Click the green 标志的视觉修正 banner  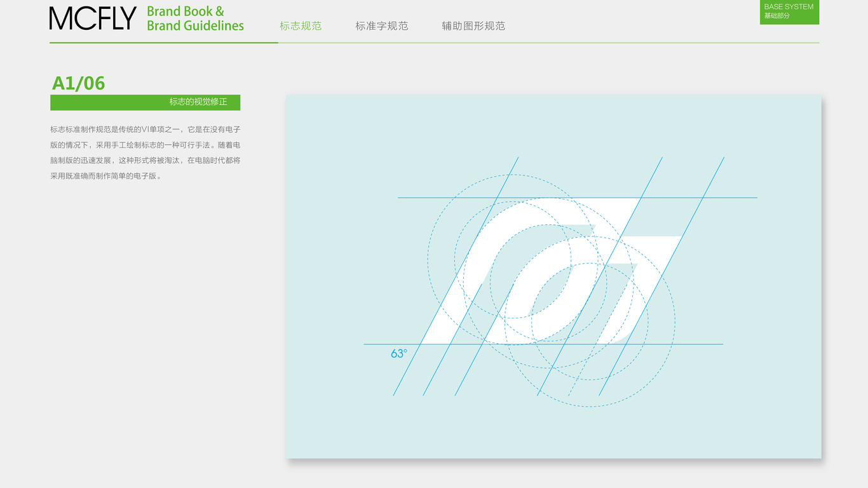[x=145, y=102]
